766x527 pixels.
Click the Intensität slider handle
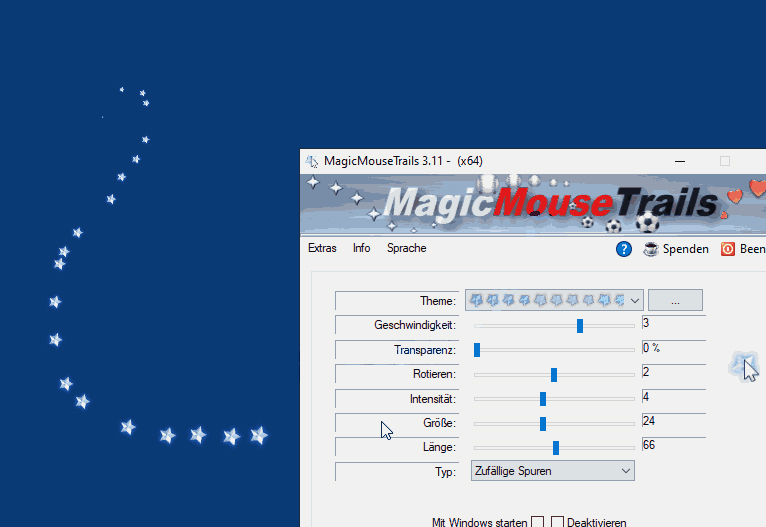[x=543, y=399]
